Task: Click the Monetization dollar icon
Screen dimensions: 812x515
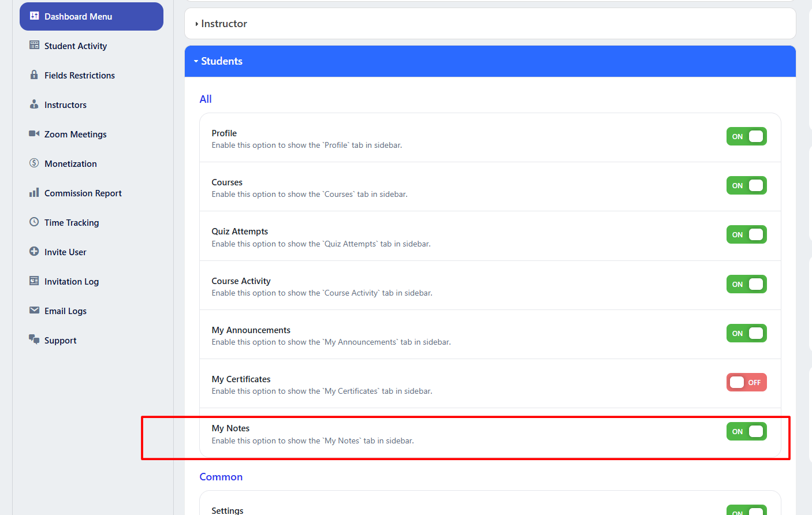Action: click(x=34, y=163)
